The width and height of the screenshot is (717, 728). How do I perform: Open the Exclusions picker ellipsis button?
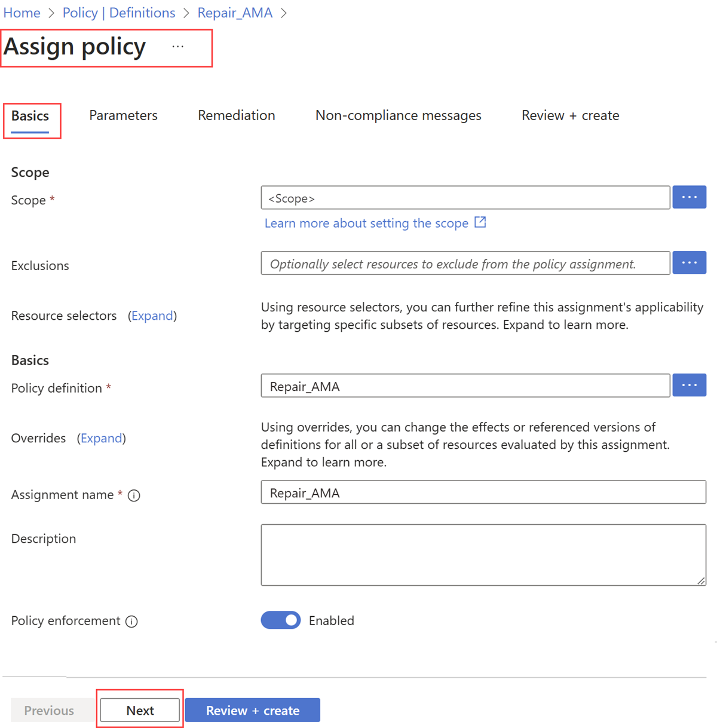point(689,263)
